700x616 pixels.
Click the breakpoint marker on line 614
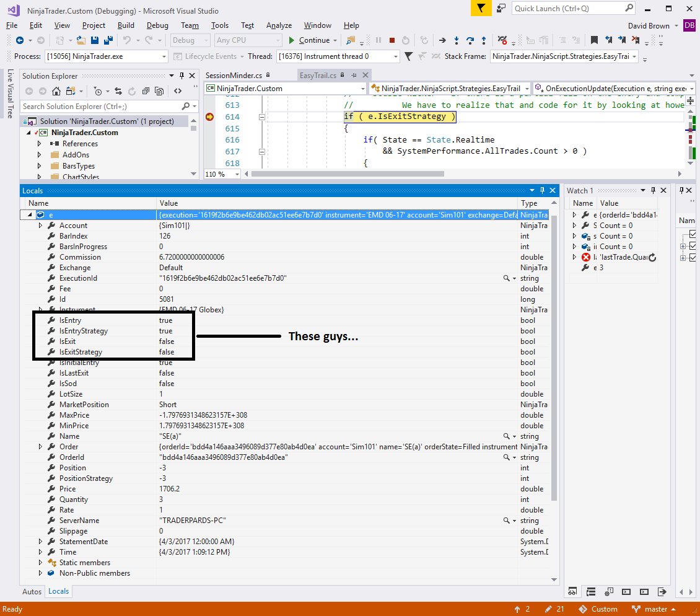209,117
